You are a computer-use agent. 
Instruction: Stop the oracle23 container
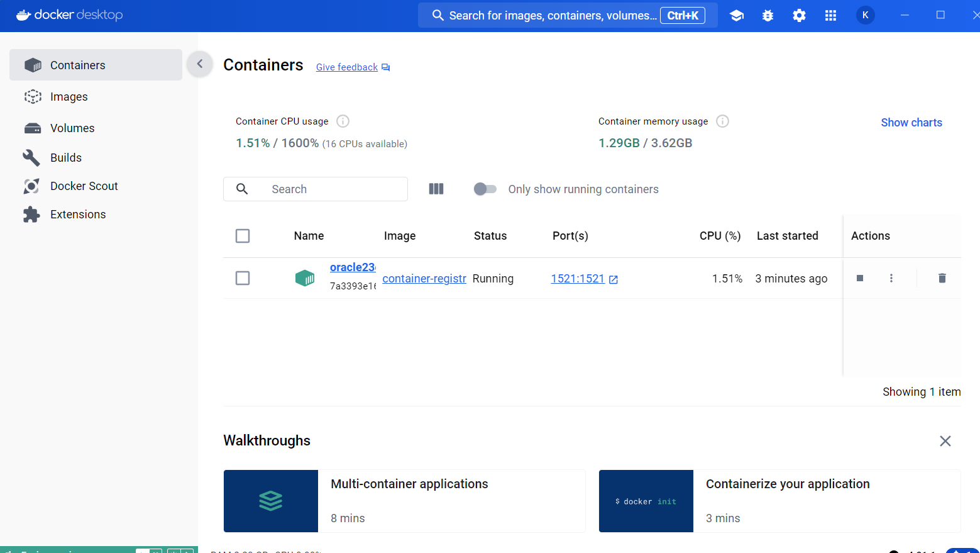tap(860, 278)
